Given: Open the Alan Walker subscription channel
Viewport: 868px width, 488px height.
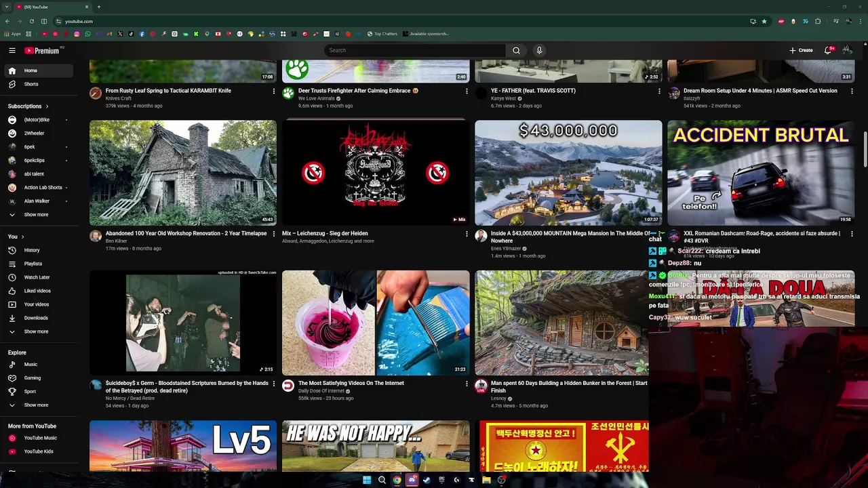Looking at the screenshot, I should tap(38, 201).
